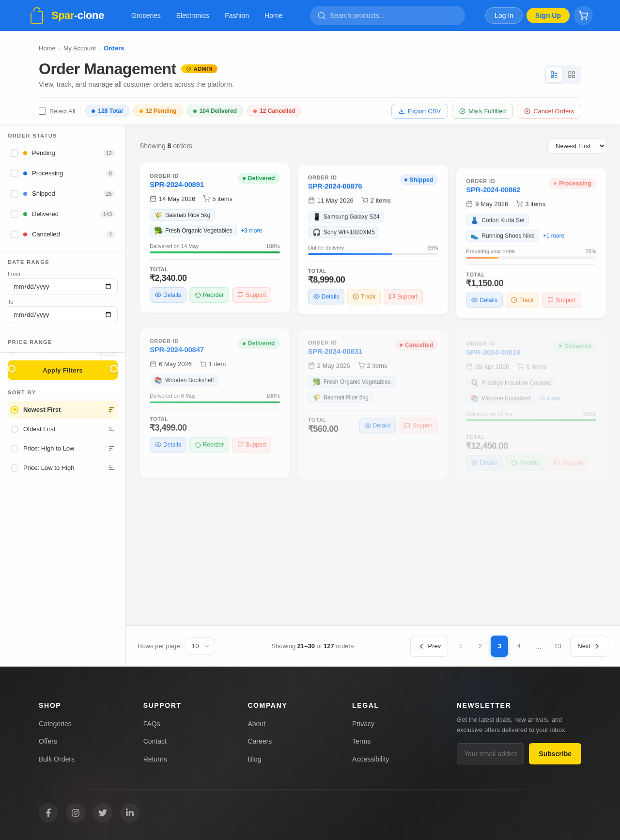Open the Fashion menu
Screen dimensions: 620x840
237,16
